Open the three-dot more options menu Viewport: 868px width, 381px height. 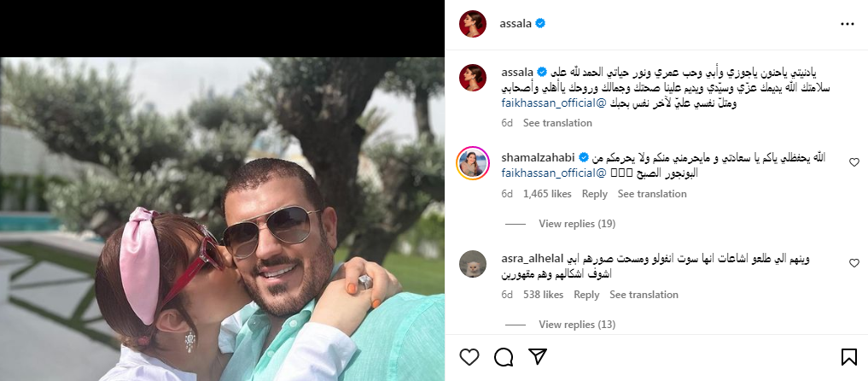[x=848, y=24]
